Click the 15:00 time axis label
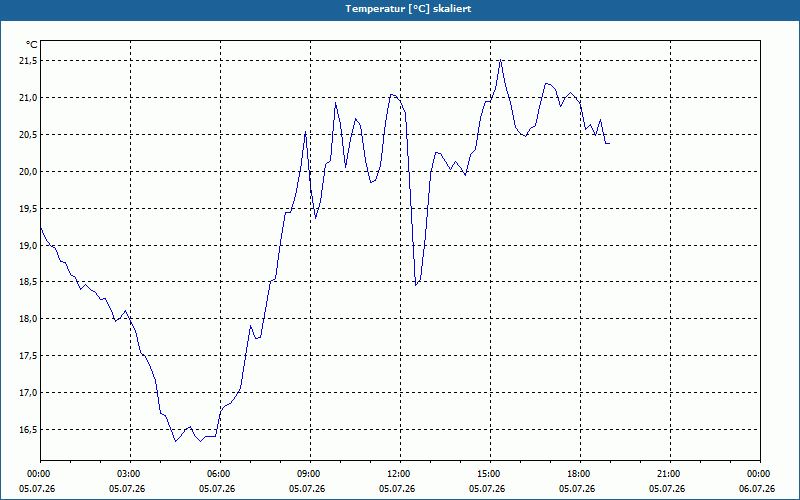 pos(490,474)
